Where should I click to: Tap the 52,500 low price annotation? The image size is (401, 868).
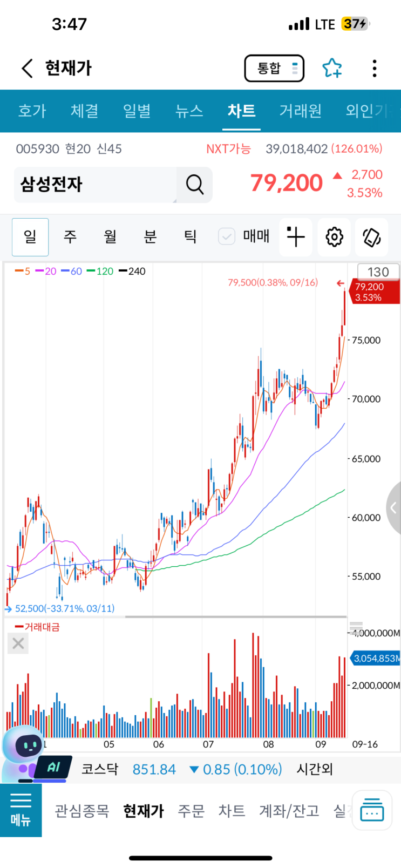point(65,608)
